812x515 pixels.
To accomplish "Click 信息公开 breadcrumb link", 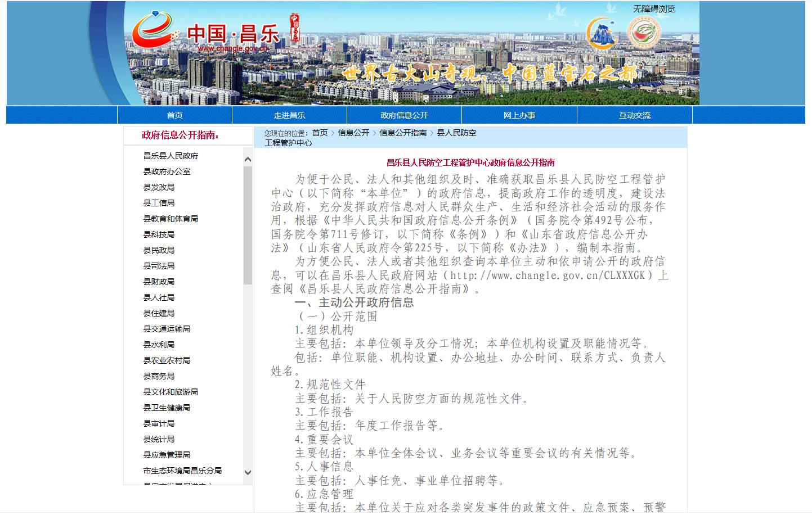I will pos(353,133).
